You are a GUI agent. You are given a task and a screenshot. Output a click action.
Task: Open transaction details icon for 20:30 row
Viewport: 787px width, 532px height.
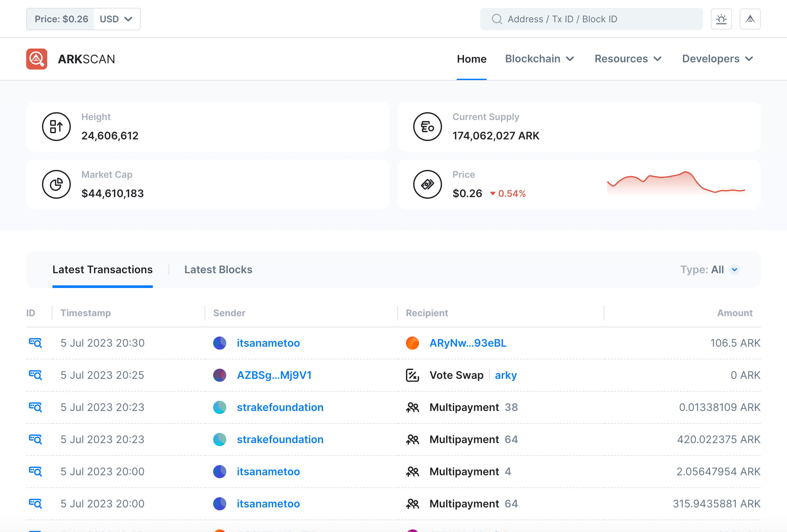coord(35,343)
